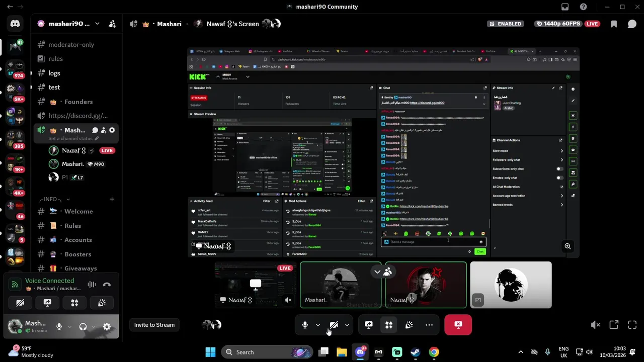This screenshot has height=362, width=644.
Task: Go back with the top-left arrow
Action: [x=10, y=7]
